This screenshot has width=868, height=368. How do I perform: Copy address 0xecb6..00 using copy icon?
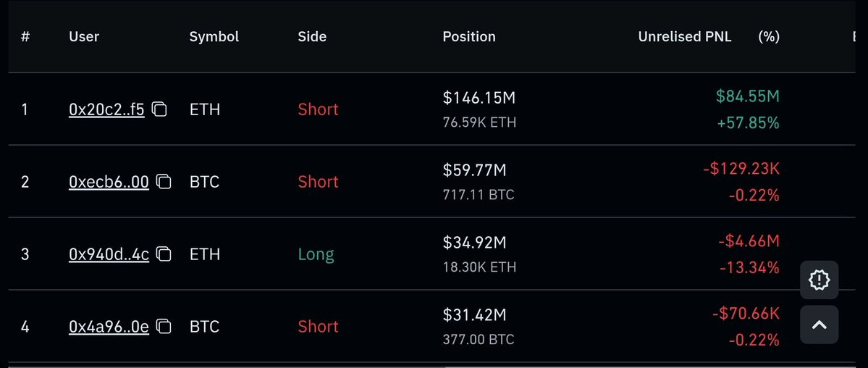(x=164, y=182)
